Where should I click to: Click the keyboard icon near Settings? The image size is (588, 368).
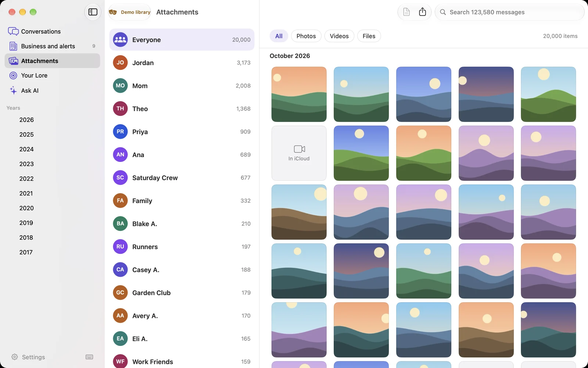89,357
